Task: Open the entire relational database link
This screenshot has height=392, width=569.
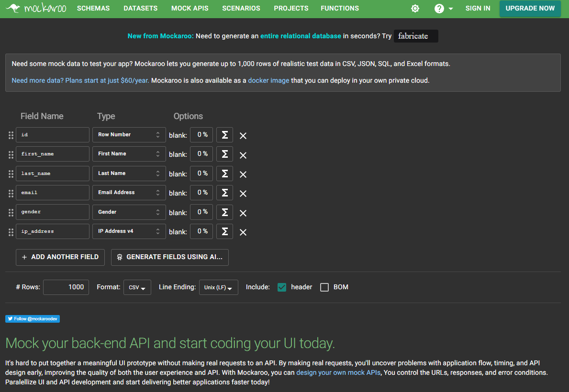Action: (301, 36)
